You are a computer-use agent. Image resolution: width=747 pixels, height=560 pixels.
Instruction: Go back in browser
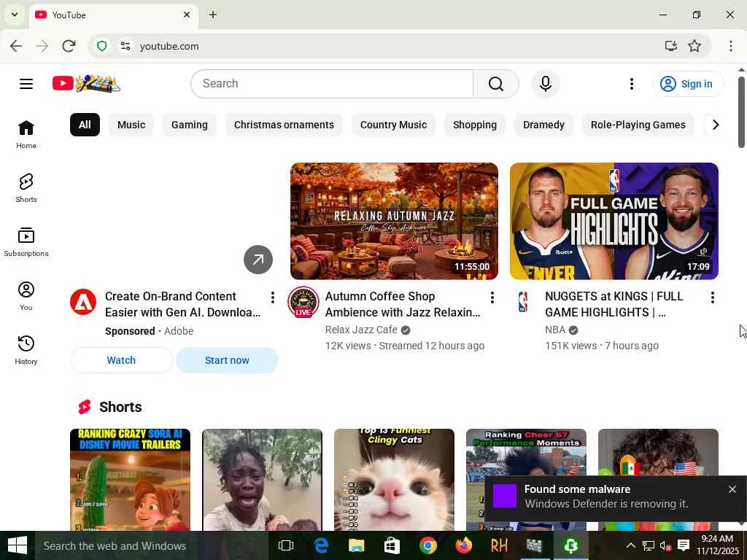16,46
